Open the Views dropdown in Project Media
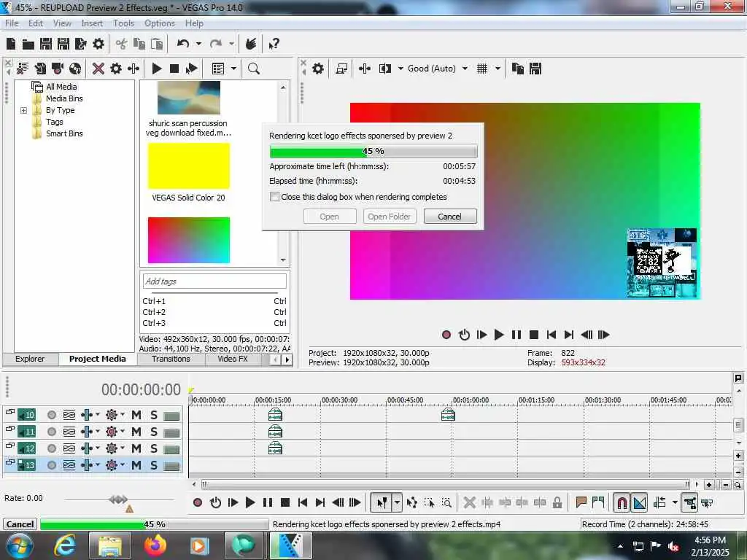Screen dimensions: 747x560 point(233,69)
